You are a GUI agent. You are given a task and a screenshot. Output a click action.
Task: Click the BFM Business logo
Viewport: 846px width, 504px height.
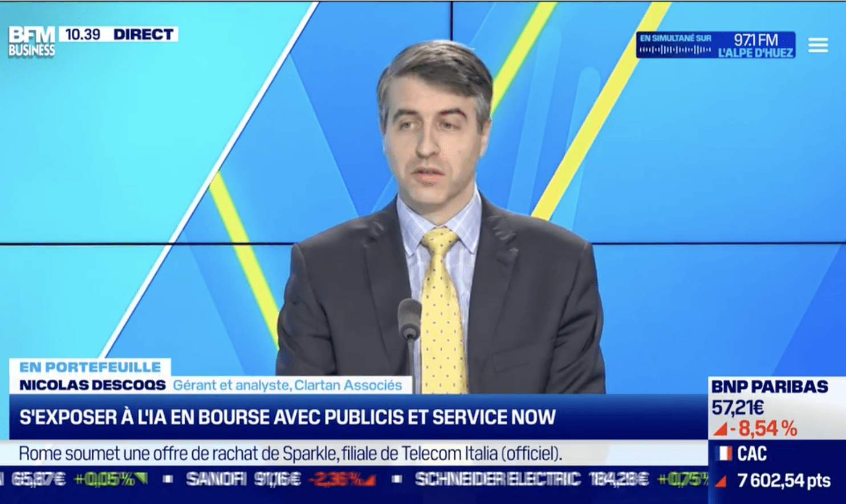[31, 38]
